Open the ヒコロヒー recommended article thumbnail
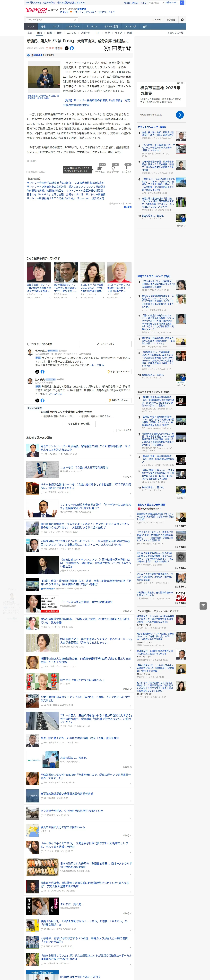Image resolution: width=210 pixels, height=980 pixels. point(93,272)
